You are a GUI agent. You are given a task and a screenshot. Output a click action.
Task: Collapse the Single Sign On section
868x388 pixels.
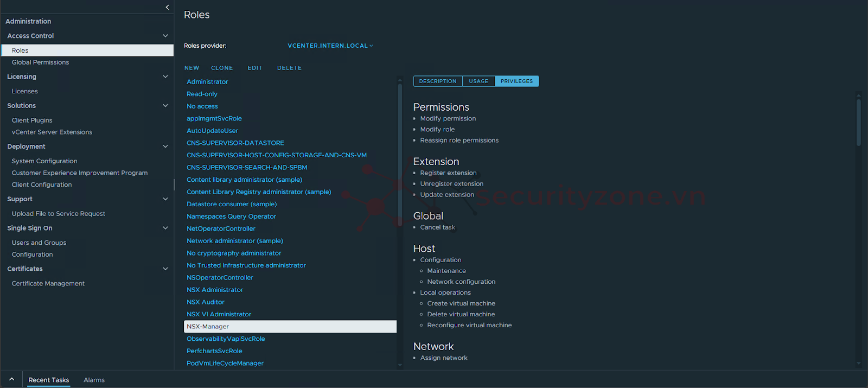pyautogui.click(x=165, y=228)
